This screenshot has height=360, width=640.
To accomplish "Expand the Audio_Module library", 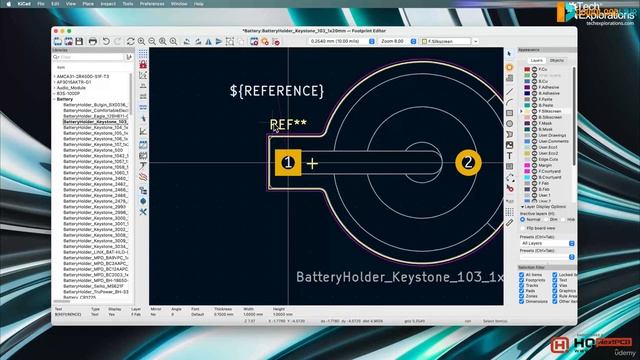I will click(x=55, y=88).
